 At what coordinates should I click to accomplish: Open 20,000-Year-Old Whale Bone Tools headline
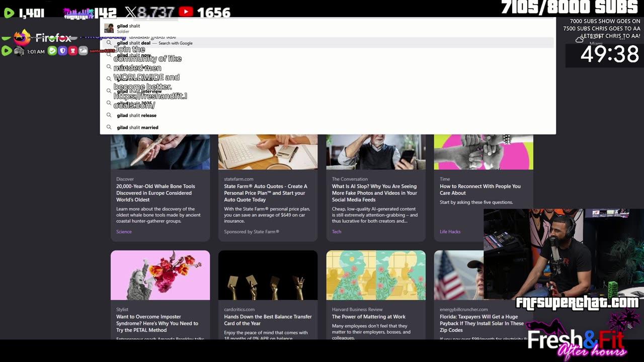point(155,193)
